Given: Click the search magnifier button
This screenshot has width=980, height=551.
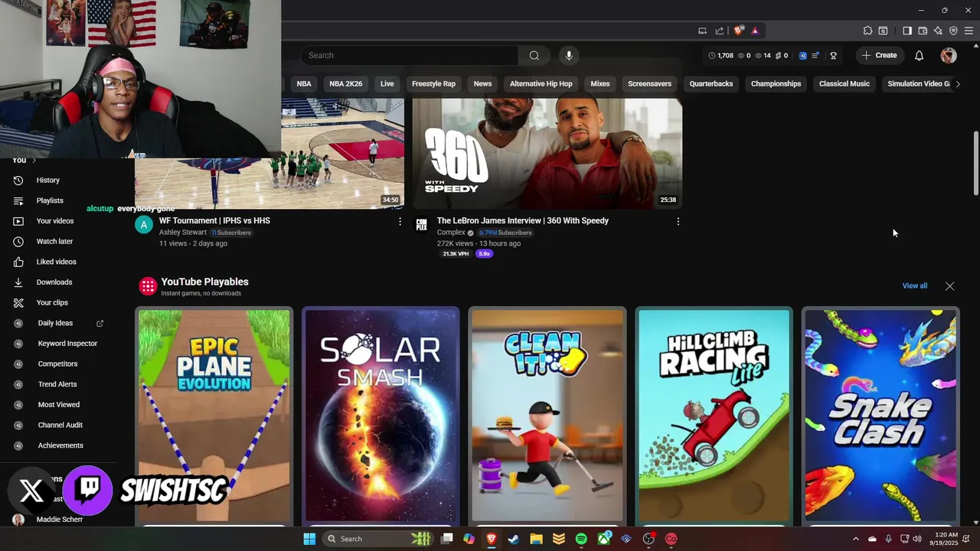Looking at the screenshot, I should 534,55.
